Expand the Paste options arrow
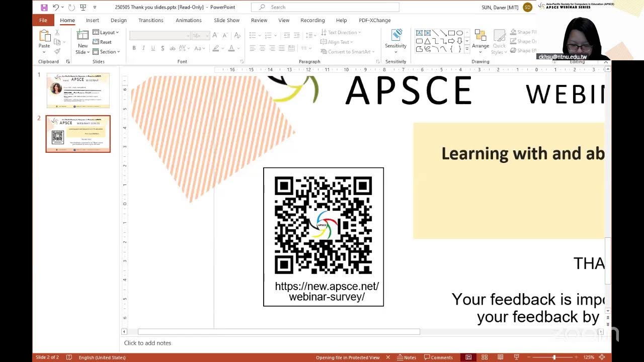The height and width of the screenshot is (362, 644). tap(44, 52)
